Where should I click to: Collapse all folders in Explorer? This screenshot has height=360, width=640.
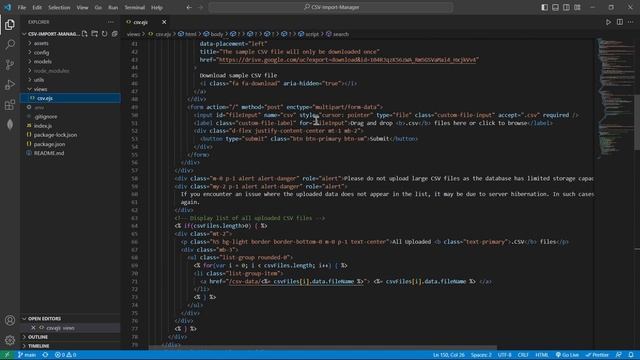[115, 34]
